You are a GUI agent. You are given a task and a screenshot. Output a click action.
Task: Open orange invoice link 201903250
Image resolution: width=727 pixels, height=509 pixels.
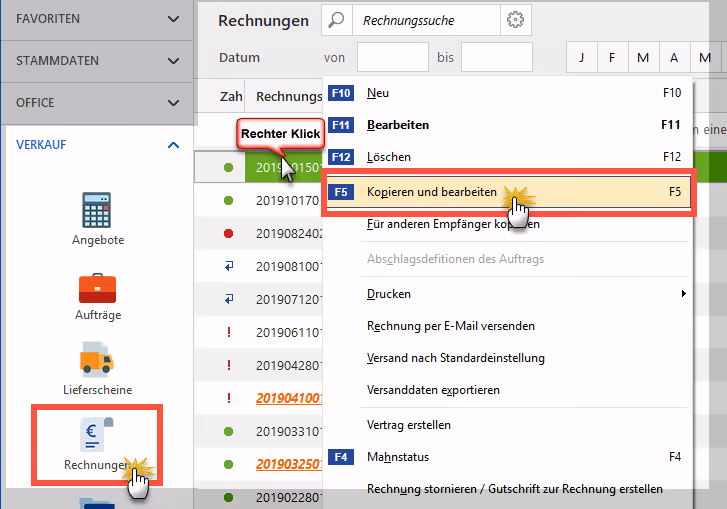click(289, 464)
